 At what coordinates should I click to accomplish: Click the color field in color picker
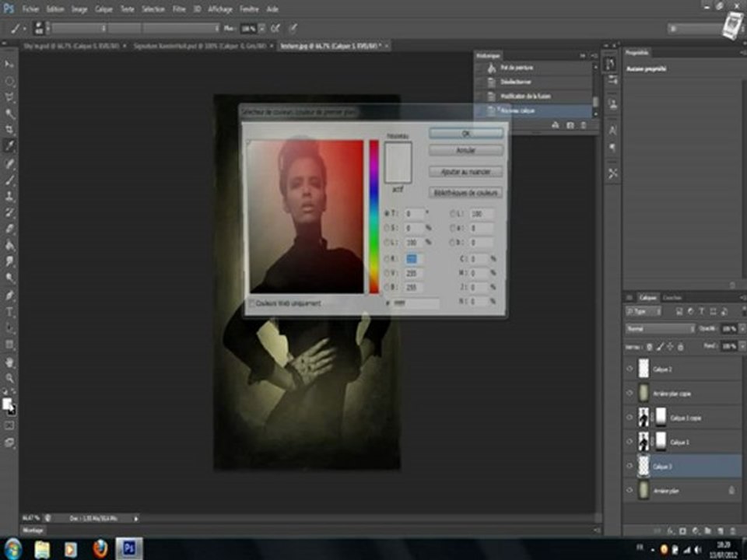(307, 217)
